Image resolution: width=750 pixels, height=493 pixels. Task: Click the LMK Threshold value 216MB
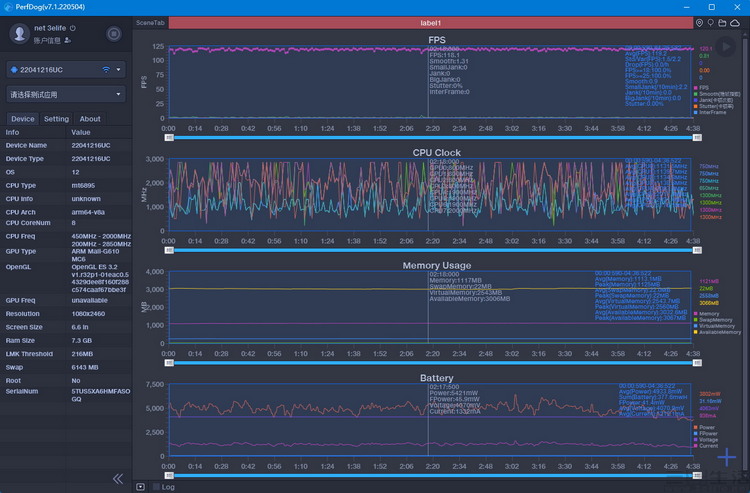(82, 354)
